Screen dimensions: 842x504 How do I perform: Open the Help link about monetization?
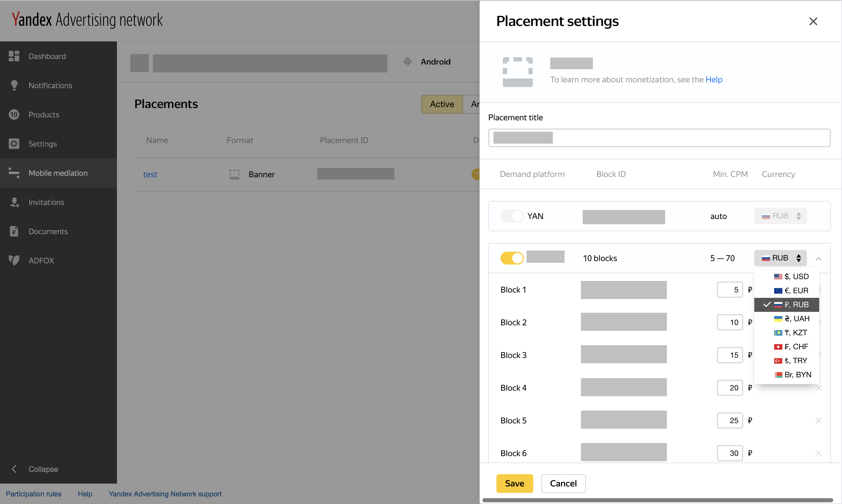pos(714,79)
